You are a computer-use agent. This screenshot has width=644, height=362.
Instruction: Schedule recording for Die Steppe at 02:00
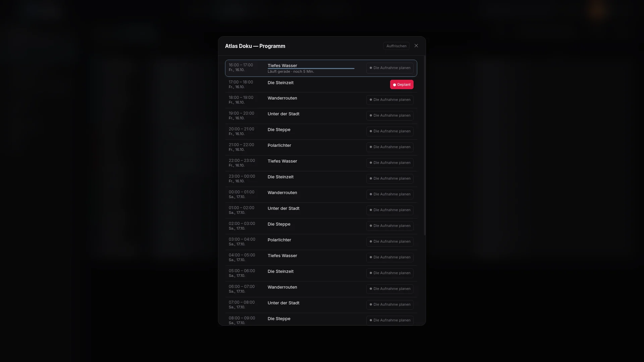point(390,226)
